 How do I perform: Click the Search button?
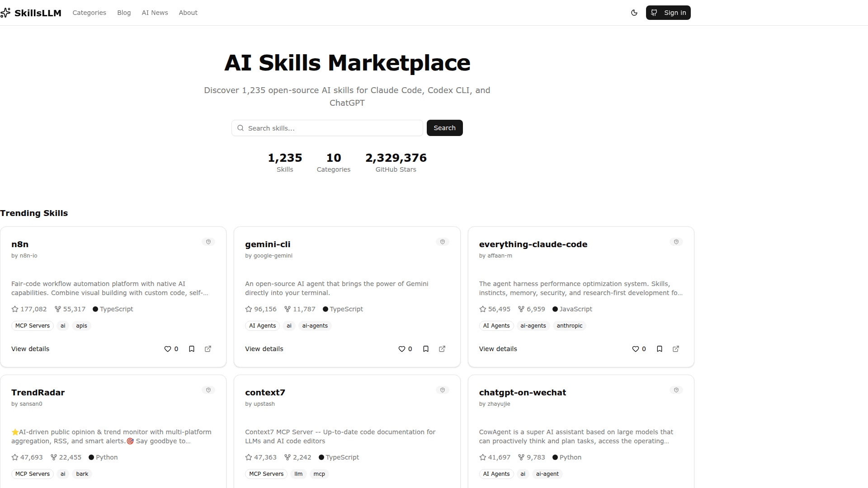click(x=444, y=128)
